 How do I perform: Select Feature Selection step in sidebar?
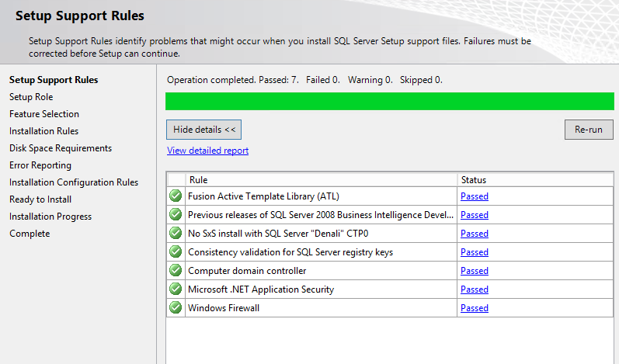44,114
